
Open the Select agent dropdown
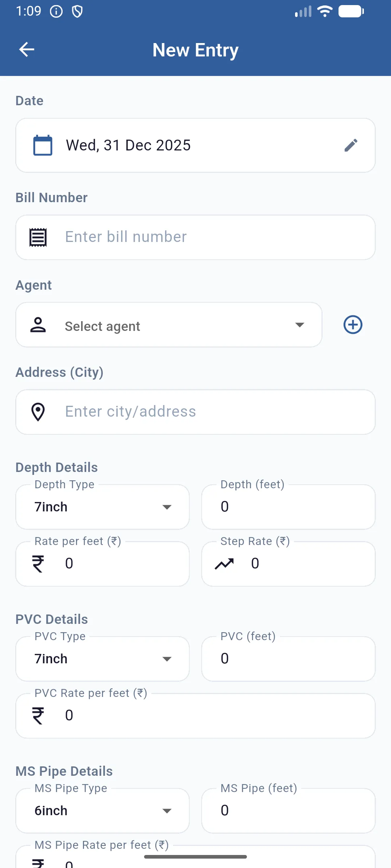(169, 325)
